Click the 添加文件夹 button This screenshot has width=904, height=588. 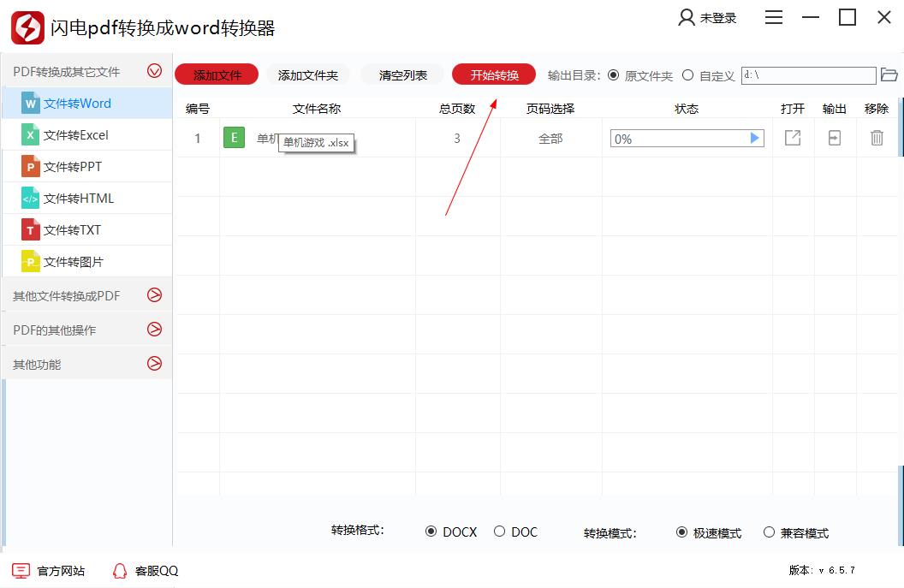308,74
